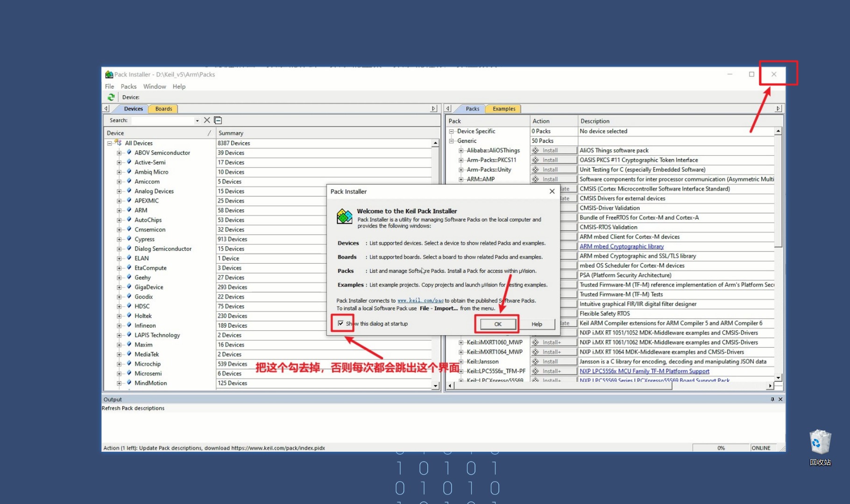
Task: Click the Install icon for Alibaba::AliOSThings
Action: 536,150
